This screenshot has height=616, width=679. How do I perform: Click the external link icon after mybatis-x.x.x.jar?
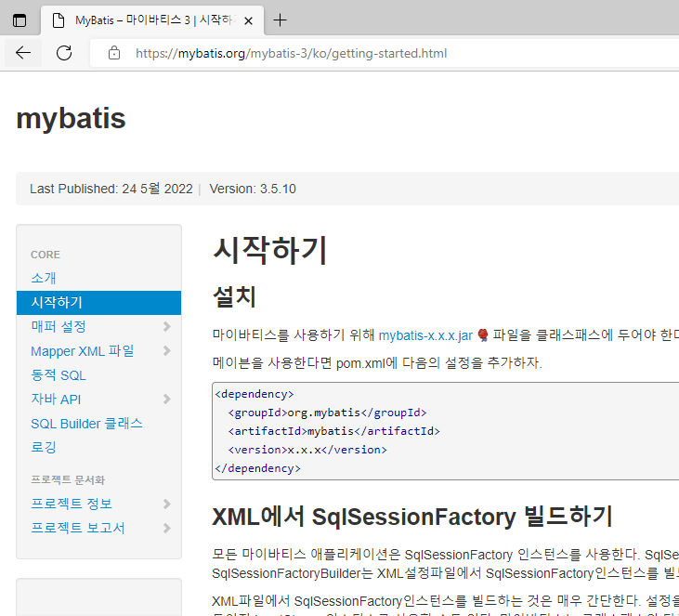pos(482,335)
